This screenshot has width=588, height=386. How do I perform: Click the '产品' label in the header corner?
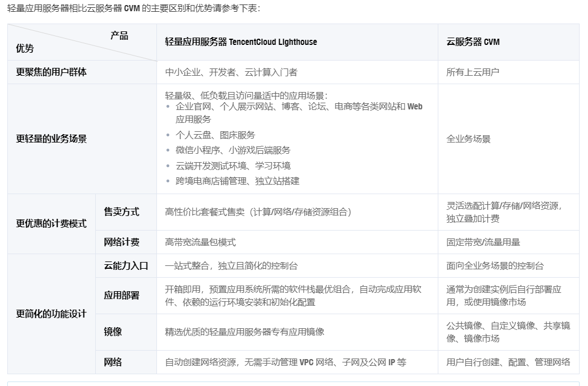(x=119, y=36)
